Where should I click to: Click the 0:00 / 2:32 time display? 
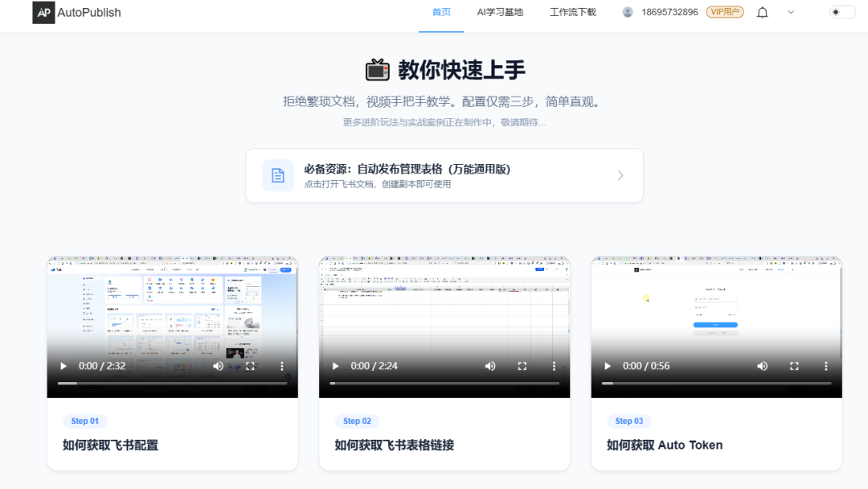click(x=102, y=366)
